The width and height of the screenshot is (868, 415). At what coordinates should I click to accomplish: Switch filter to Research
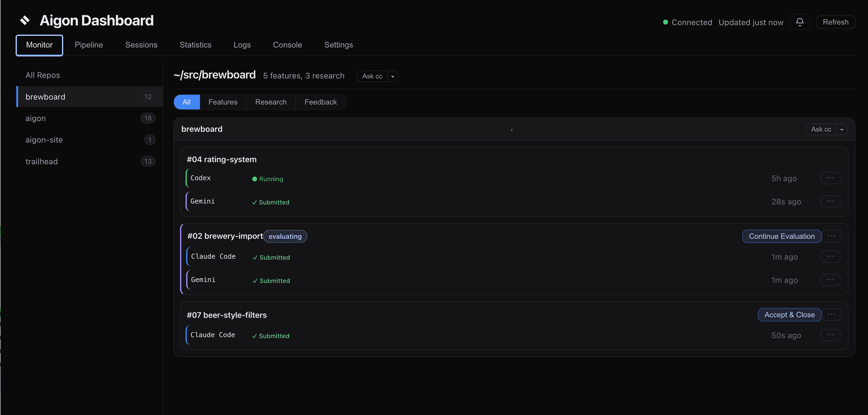click(x=271, y=102)
